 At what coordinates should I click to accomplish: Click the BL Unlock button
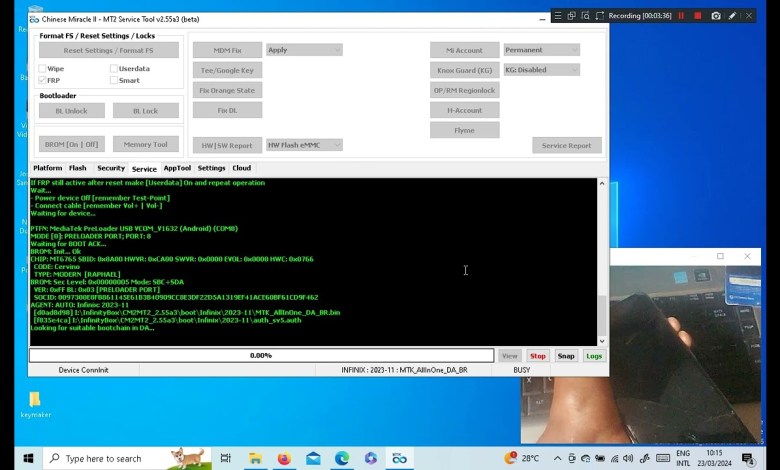click(x=72, y=110)
